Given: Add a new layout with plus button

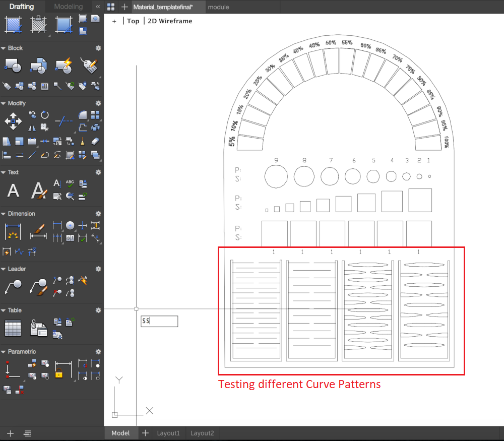Looking at the screenshot, I should pos(145,433).
